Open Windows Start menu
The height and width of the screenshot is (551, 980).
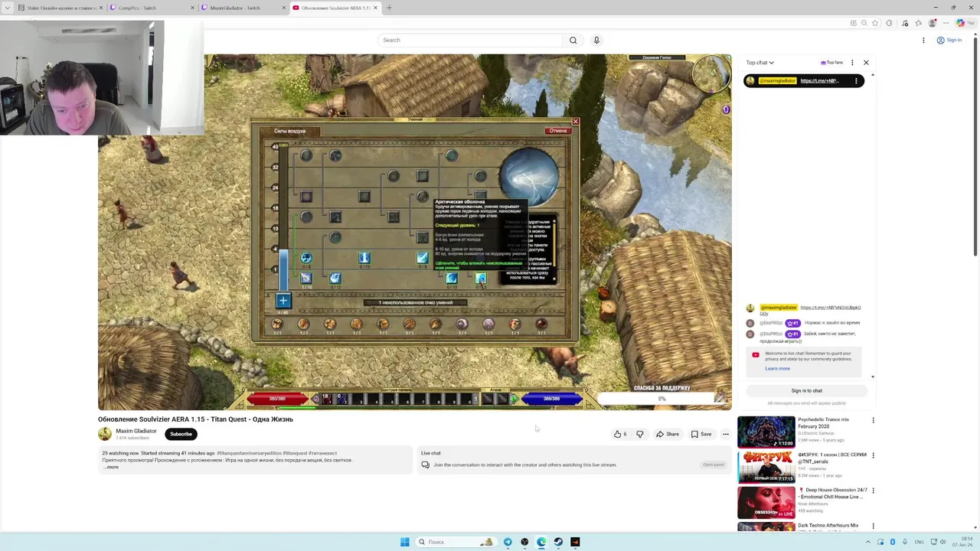(x=404, y=542)
